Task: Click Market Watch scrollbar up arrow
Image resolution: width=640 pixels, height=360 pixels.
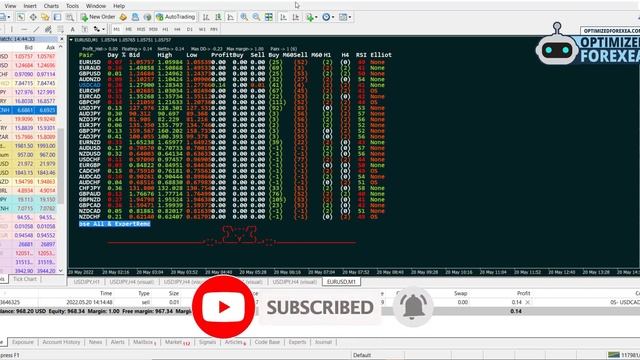Action: click(x=61, y=47)
